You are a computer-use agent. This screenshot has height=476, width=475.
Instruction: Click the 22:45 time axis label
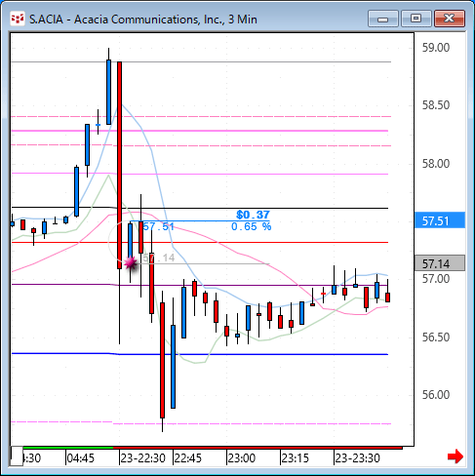point(188,458)
